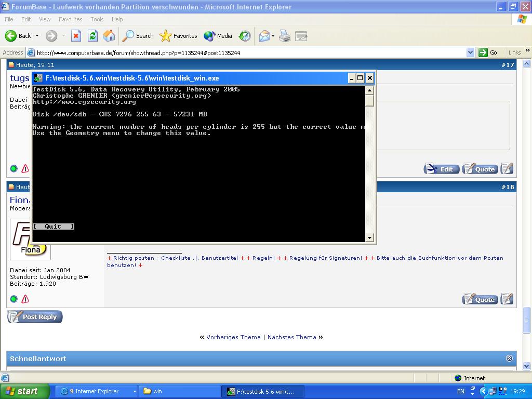
Task: Click the green online status icon in Fiona's post
Action: coord(14,299)
